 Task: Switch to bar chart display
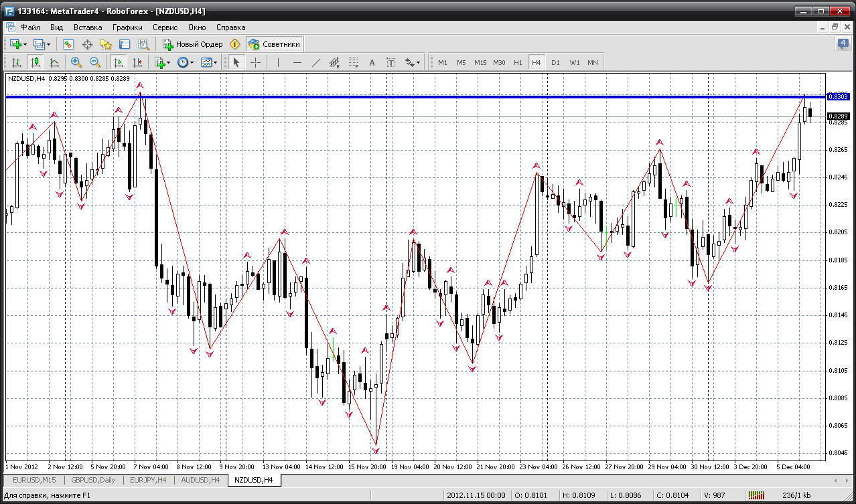tap(17, 62)
